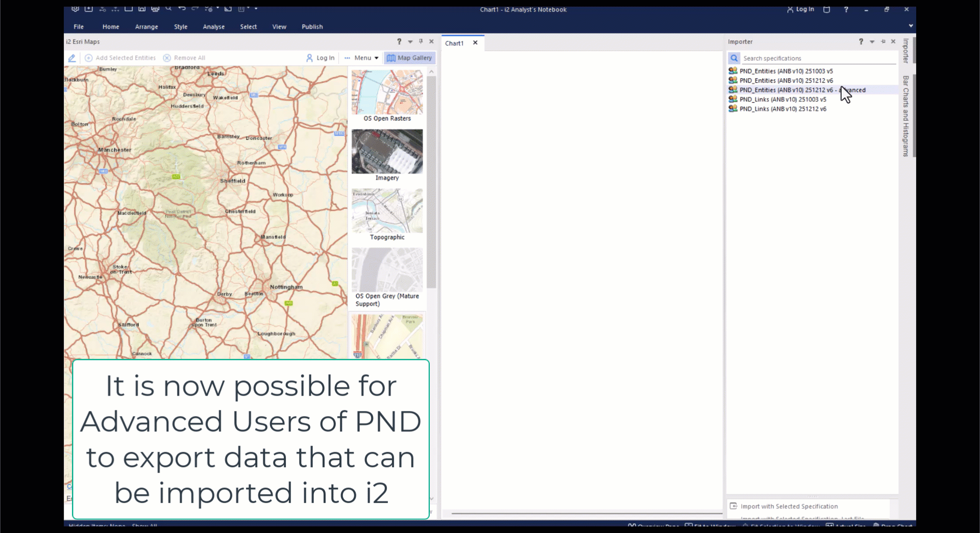980x533 pixels.
Task: Click the search magnifier icon in Importer
Action: pos(734,58)
